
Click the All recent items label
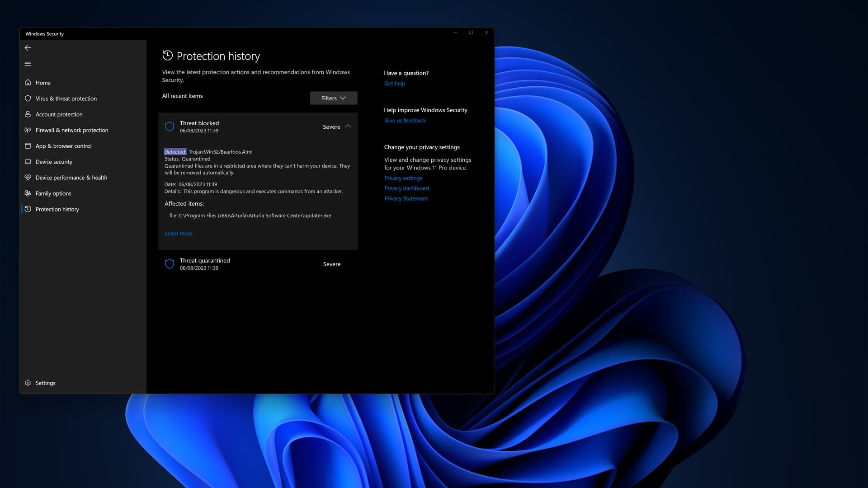(x=183, y=96)
